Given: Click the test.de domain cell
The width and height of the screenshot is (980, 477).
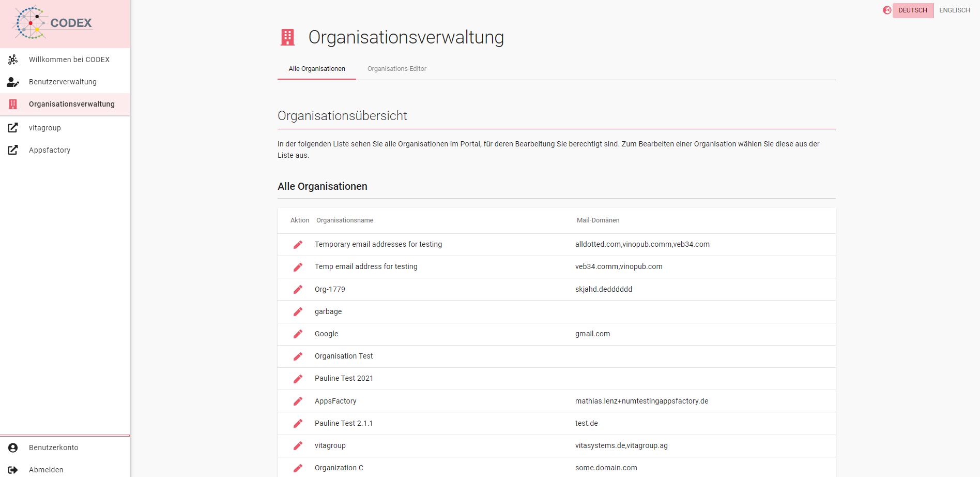Looking at the screenshot, I should pyautogui.click(x=586, y=423).
